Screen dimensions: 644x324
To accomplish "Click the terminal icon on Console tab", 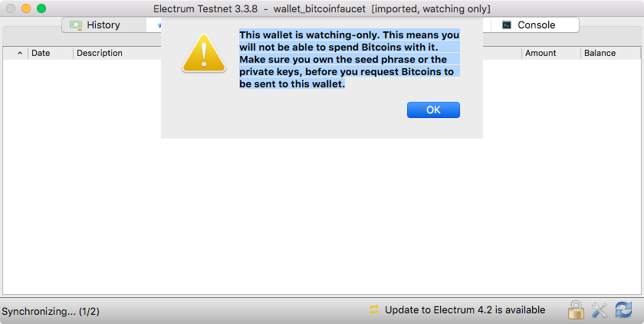I will pos(507,25).
